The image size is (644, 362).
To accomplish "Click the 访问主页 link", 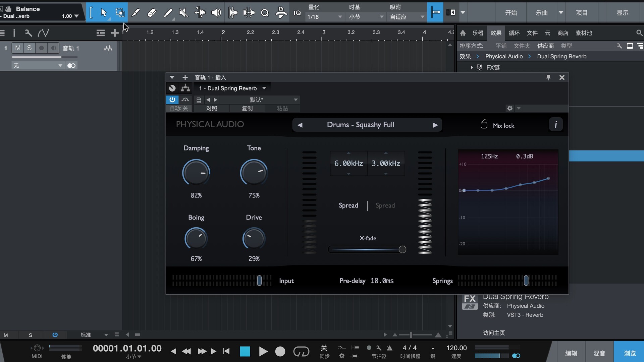I will (x=494, y=333).
